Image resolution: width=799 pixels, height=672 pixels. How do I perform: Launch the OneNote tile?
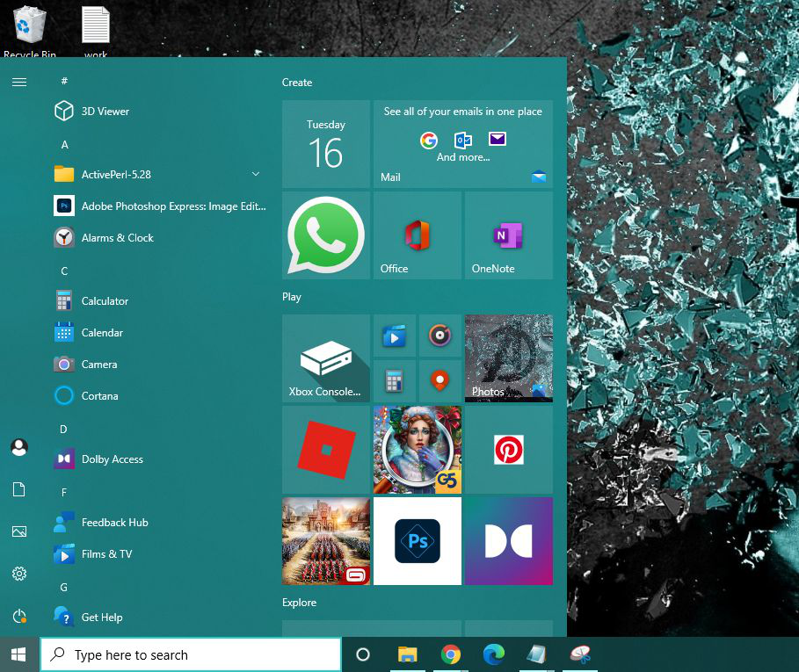(x=508, y=235)
